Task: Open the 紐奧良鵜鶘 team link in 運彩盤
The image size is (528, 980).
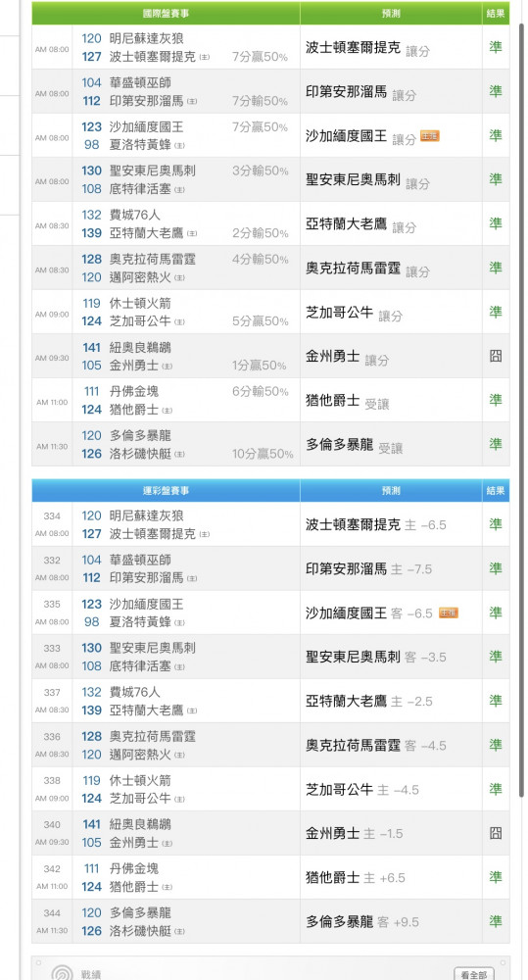Action: click(140, 824)
